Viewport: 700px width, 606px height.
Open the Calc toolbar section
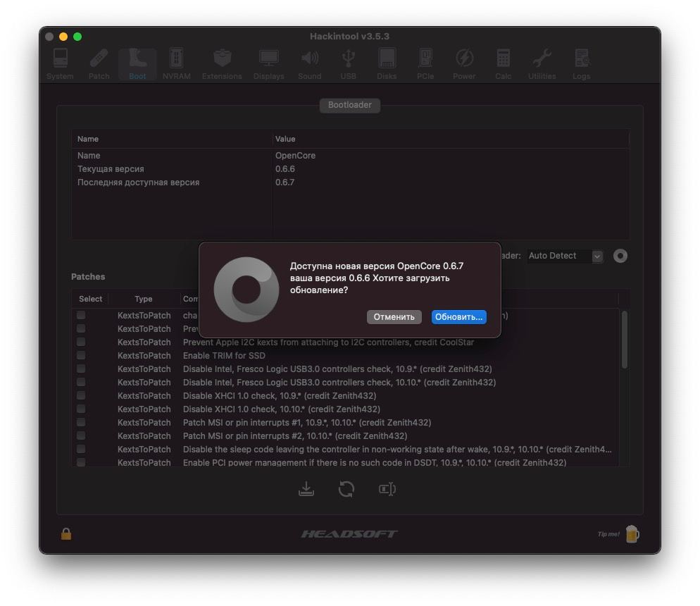click(503, 64)
